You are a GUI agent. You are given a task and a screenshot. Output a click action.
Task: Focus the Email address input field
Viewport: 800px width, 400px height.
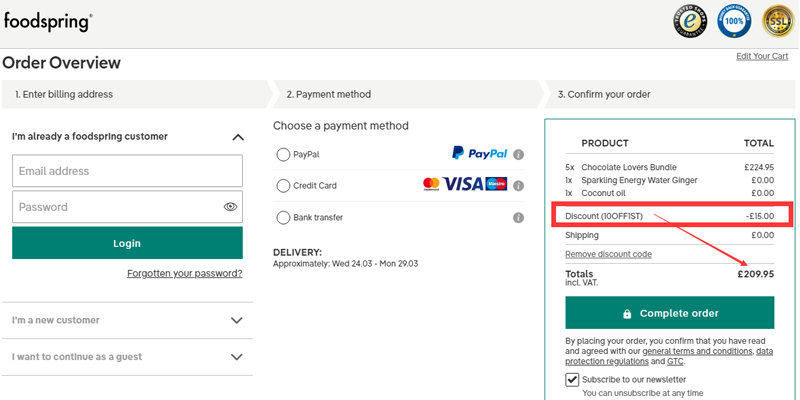[127, 171]
